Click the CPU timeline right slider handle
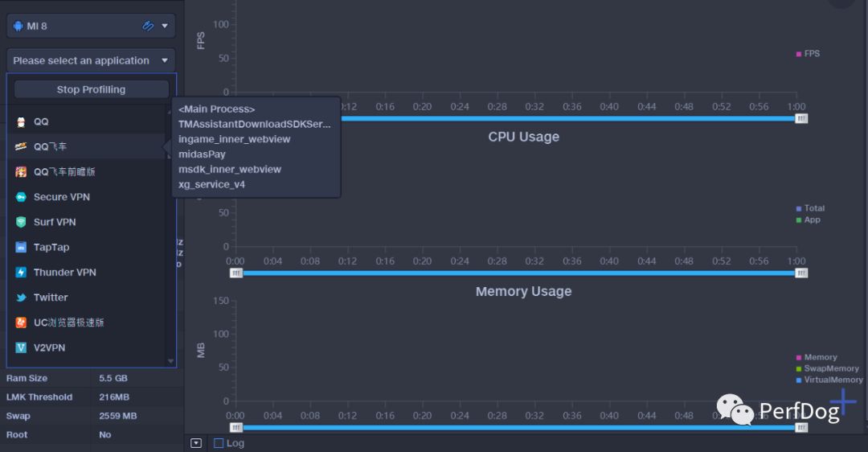Viewport: 868px width, 452px height. (800, 273)
